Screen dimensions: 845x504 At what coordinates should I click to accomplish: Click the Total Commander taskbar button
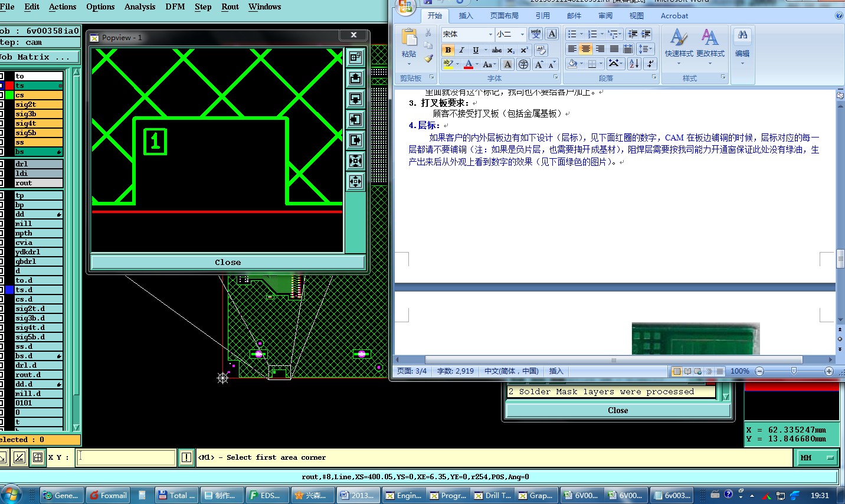tap(176, 495)
